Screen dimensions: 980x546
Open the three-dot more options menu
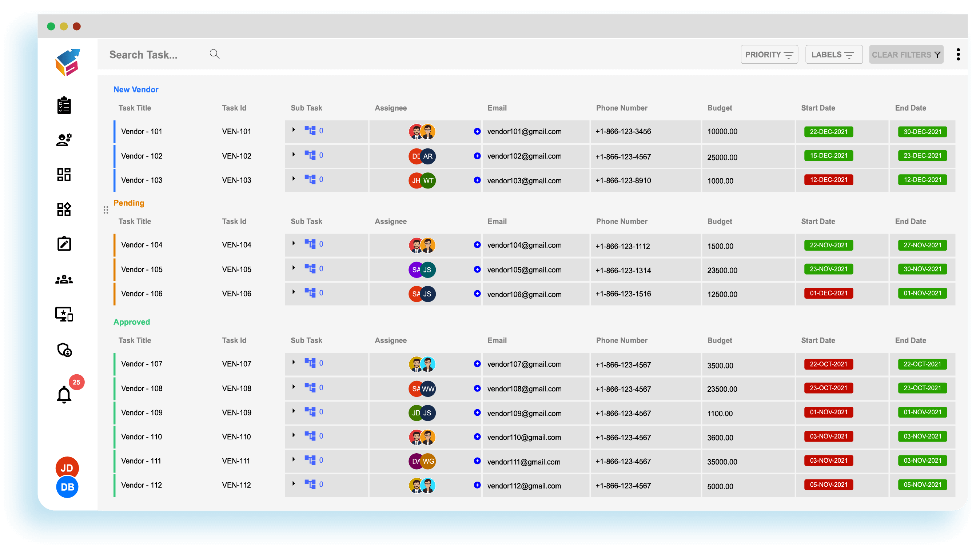pos(958,55)
